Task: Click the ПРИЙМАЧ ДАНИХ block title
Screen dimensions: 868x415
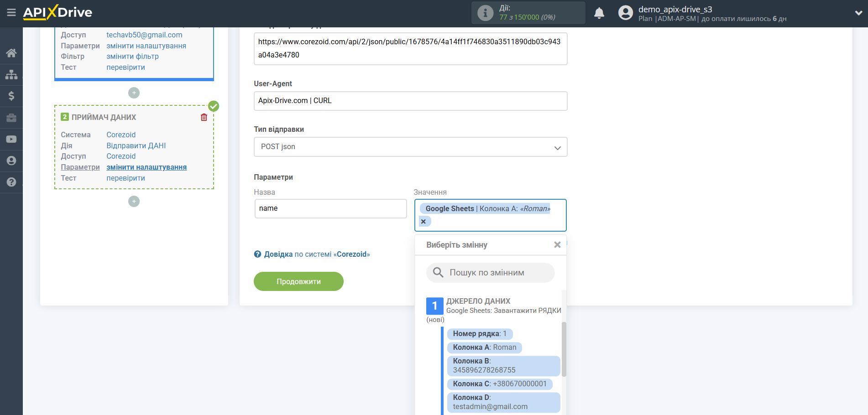Action: pyautogui.click(x=104, y=117)
